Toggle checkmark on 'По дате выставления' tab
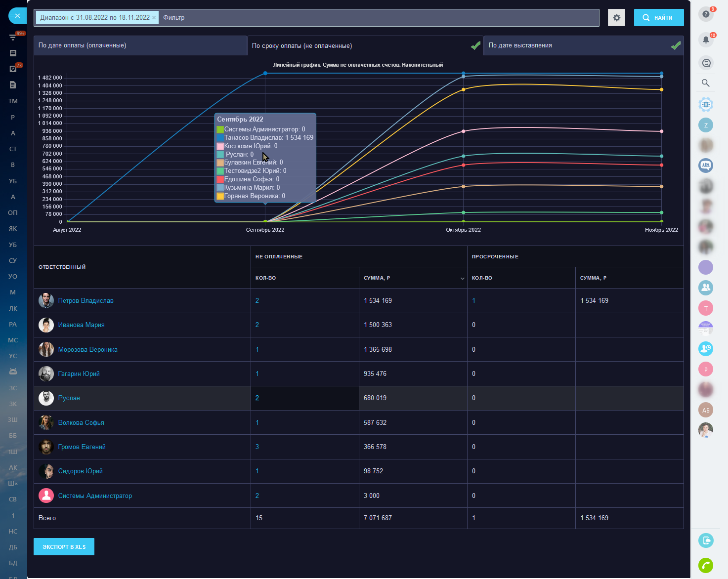The height and width of the screenshot is (579, 728). (x=676, y=46)
